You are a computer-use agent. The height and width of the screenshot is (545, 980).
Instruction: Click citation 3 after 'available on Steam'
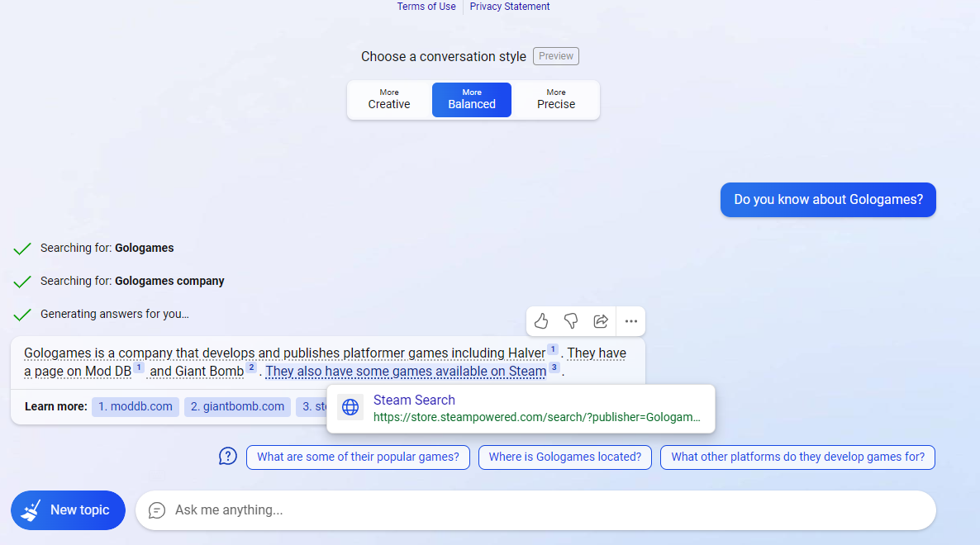click(554, 367)
